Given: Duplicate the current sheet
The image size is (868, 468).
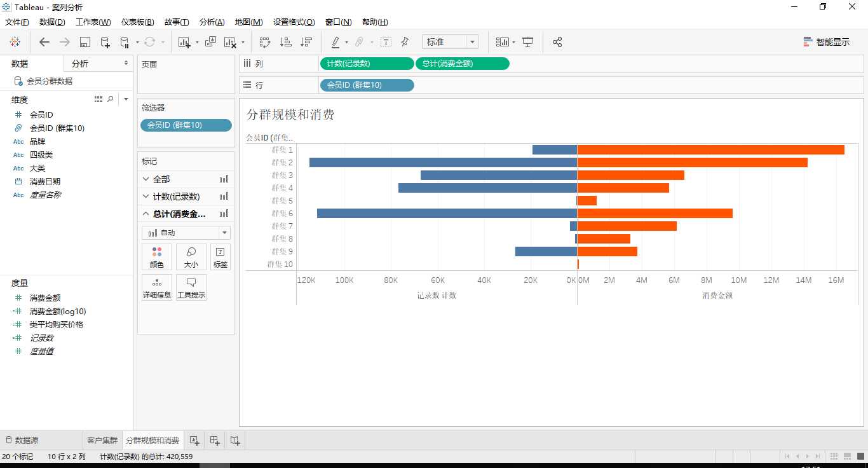Looking at the screenshot, I should point(210,42).
